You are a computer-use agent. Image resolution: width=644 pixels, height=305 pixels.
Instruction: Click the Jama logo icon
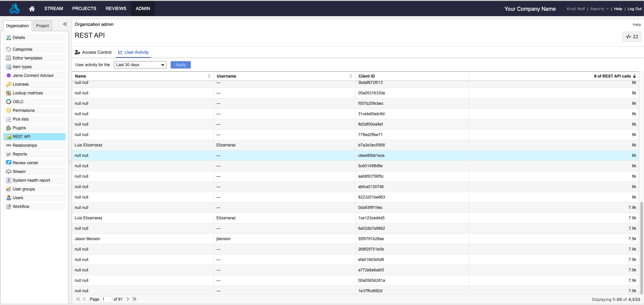click(x=14, y=9)
